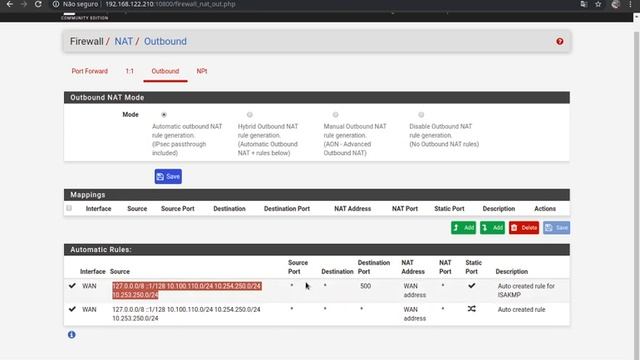This screenshot has width=640, height=360.
Task: Open the browser three-dot menu
Action: 631,4
